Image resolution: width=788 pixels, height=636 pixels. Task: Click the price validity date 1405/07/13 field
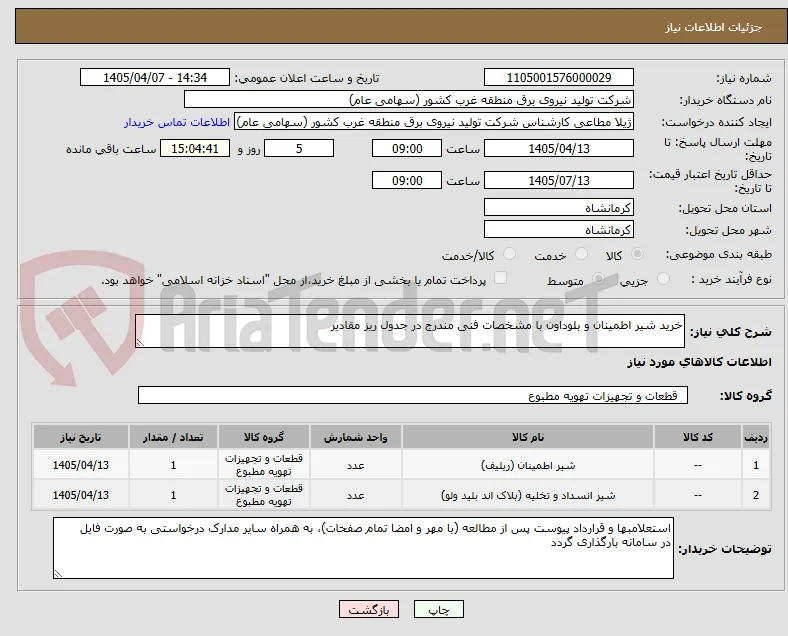point(559,180)
